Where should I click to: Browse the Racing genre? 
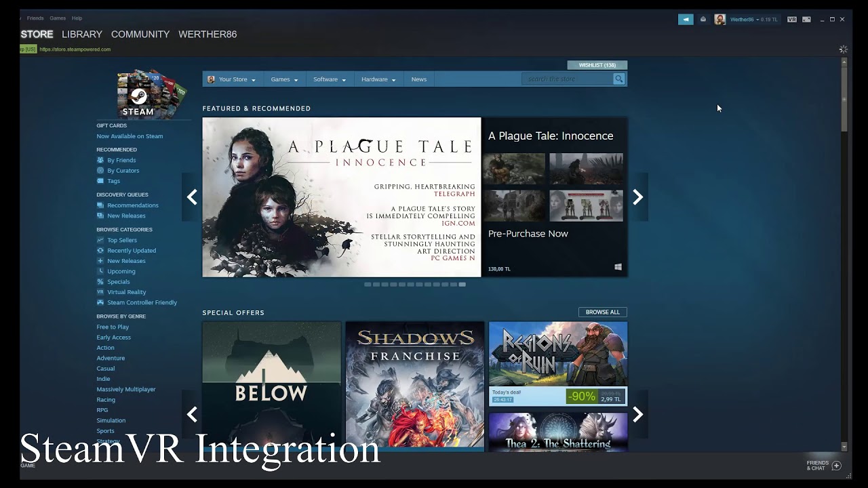click(106, 400)
